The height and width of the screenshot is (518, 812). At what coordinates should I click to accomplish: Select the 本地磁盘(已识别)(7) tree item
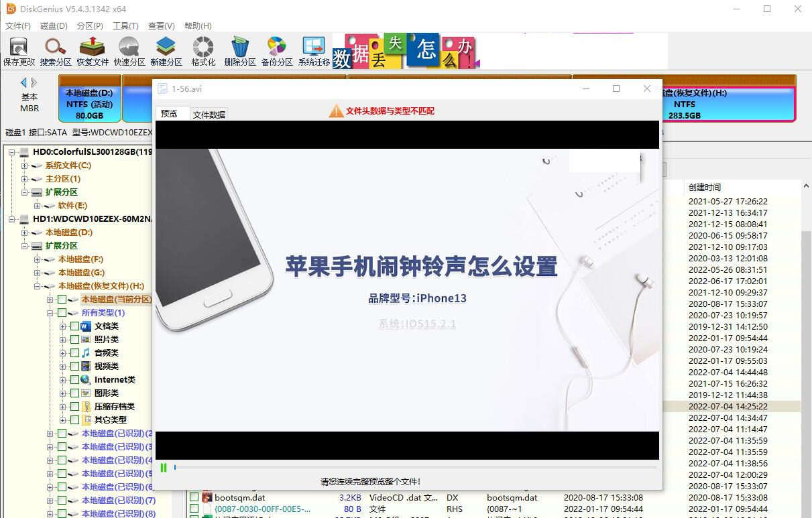point(118,501)
